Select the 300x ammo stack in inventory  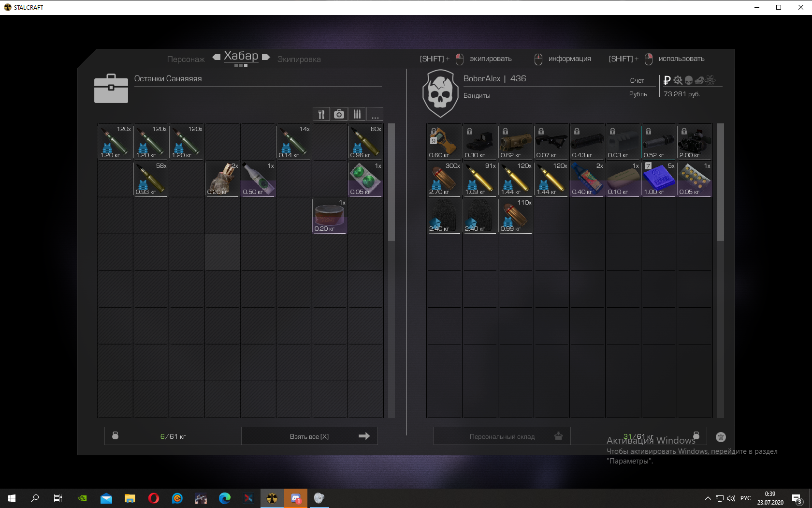click(x=444, y=179)
